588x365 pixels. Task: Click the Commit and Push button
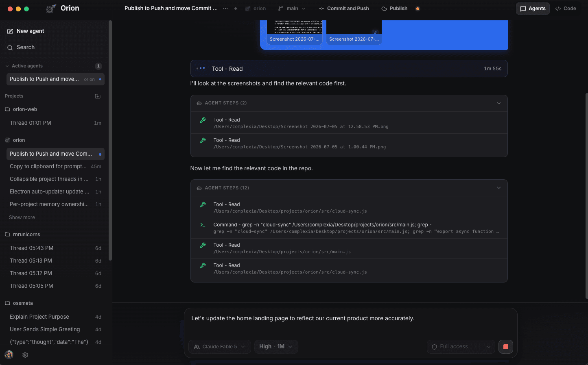pyautogui.click(x=344, y=9)
